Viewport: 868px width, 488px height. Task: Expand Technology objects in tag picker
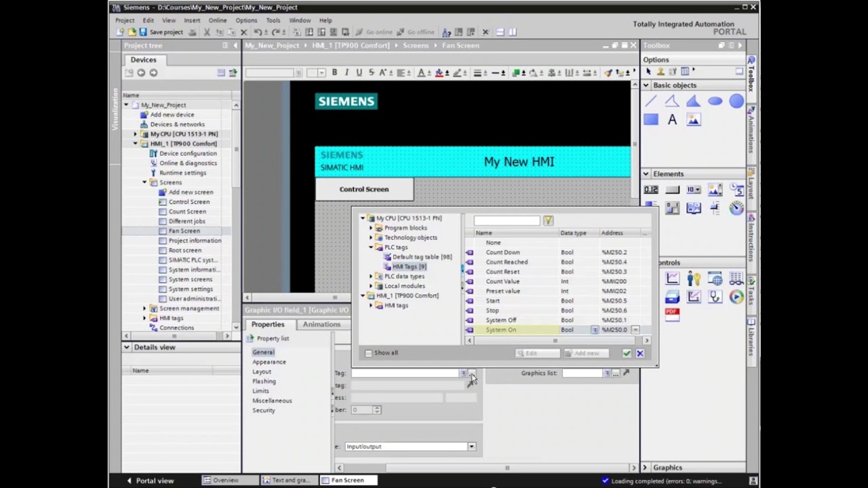click(x=371, y=238)
